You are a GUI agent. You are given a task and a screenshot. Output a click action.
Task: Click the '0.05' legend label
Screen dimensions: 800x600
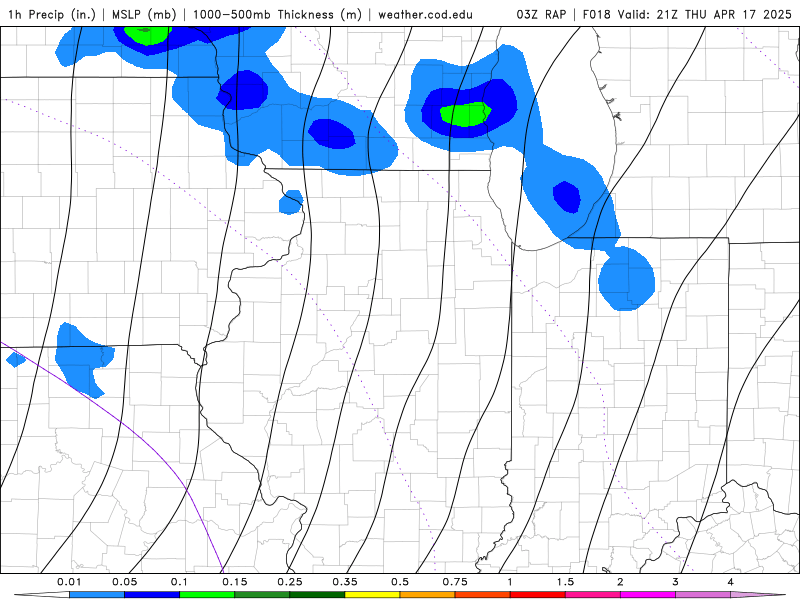[x=124, y=582]
